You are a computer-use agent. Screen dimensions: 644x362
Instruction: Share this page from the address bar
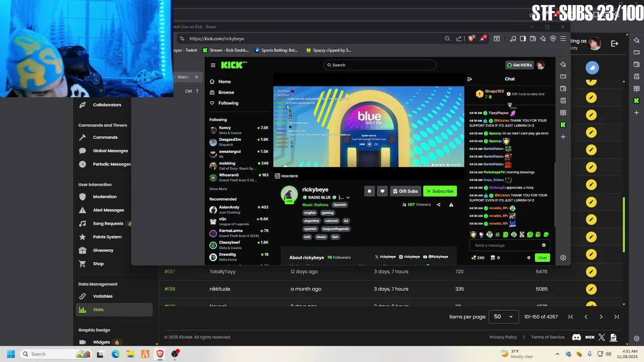click(x=459, y=38)
